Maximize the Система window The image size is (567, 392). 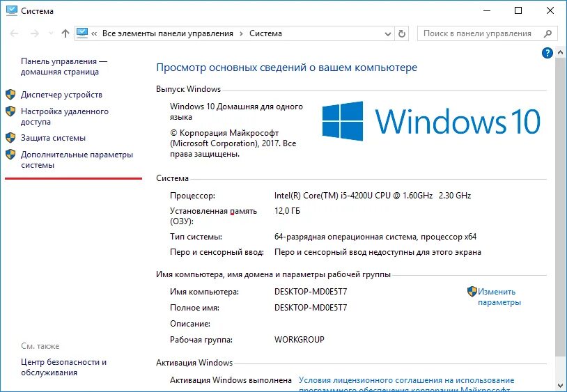(518, 10)
